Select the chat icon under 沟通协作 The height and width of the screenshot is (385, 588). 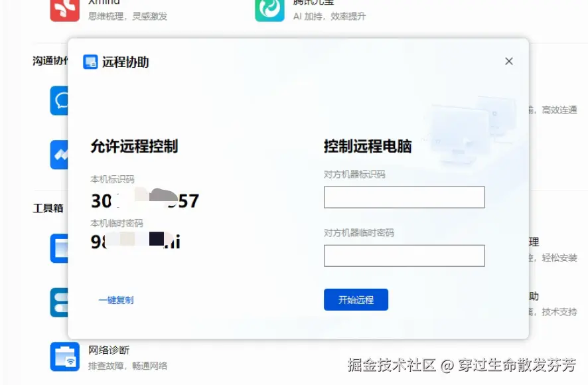(60, 101)
